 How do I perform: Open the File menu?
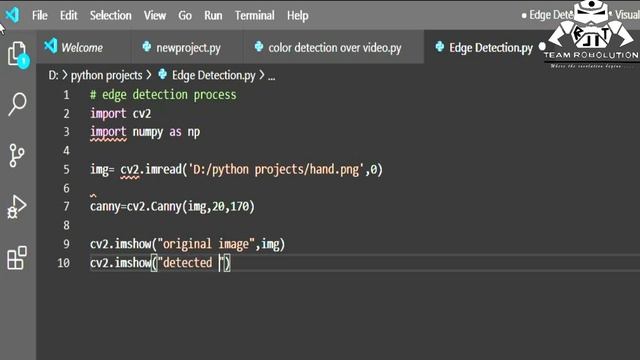pyautogui.click(x=40, y=16)
